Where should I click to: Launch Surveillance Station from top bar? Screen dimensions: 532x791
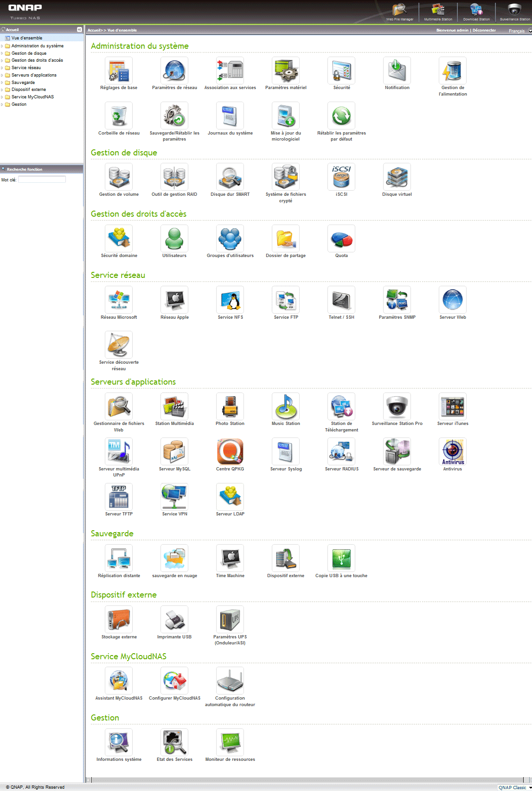point(515,12)
